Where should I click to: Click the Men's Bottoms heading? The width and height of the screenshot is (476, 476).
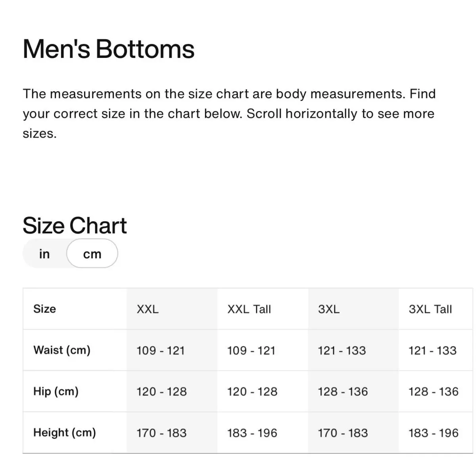109,49
